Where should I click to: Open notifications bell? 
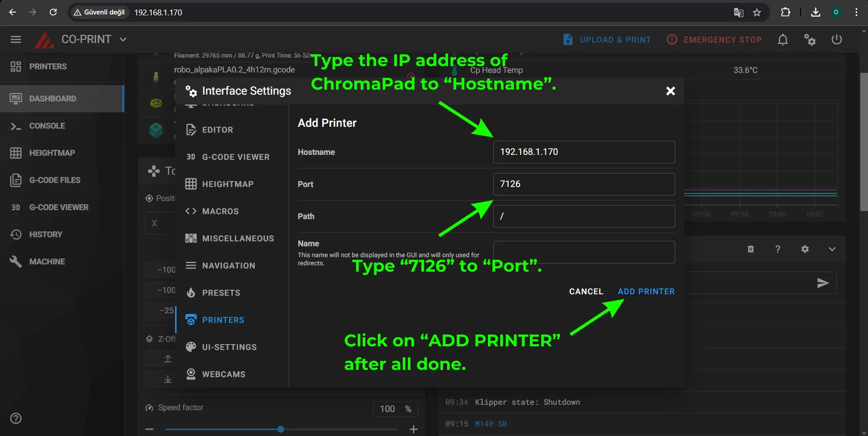click(x=782, y=39)
